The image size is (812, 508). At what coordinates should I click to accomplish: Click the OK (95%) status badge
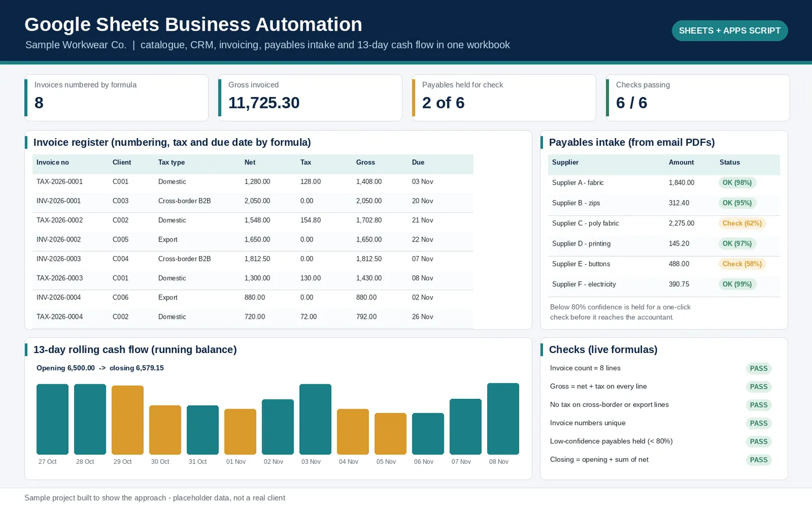(x=737, y=203)
